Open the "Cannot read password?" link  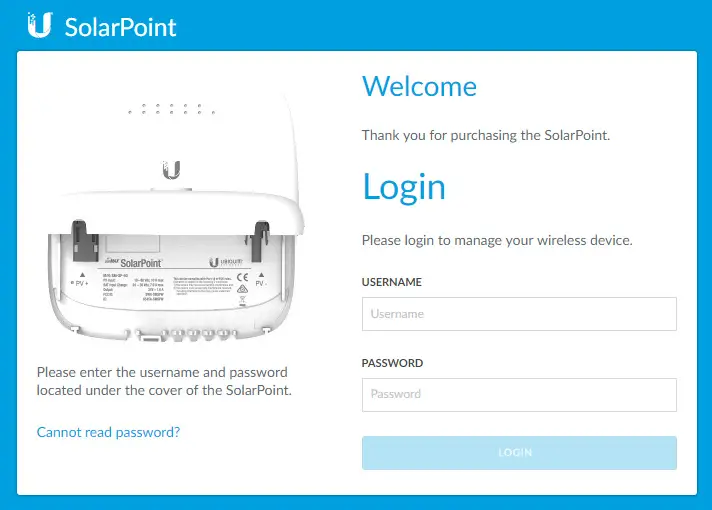(108, 432)
